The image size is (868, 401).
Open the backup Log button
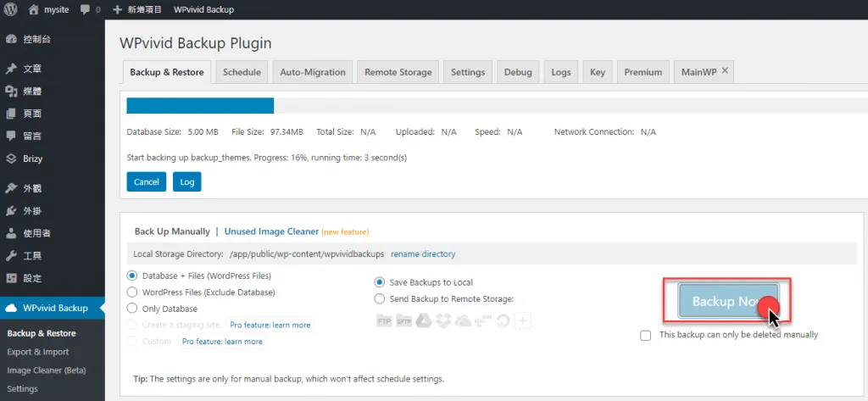coord(187,181)
